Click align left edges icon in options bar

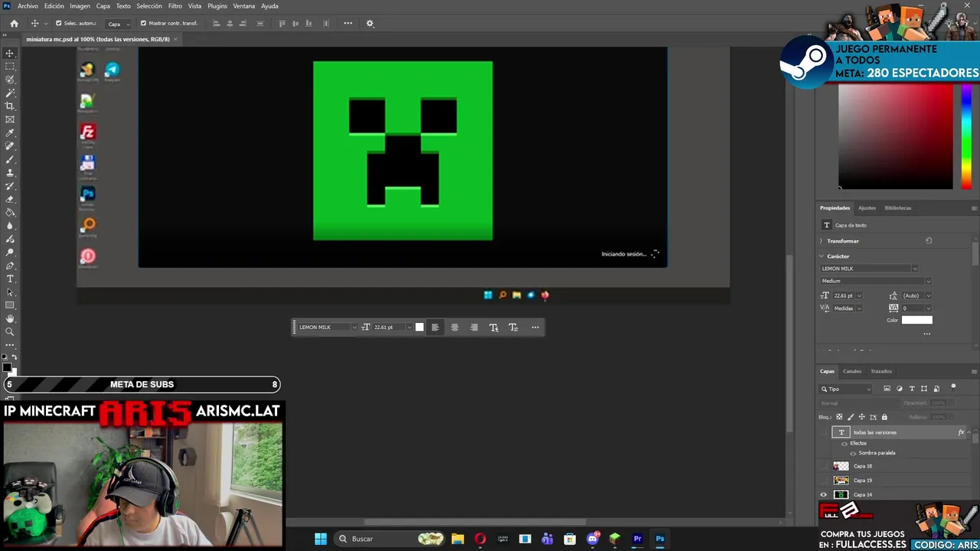[x=216, y=24]
